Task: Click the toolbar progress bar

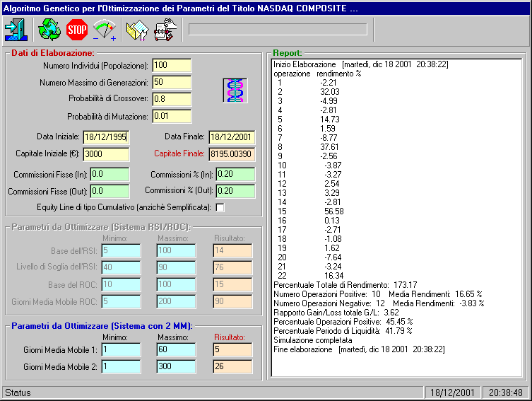Action: point(278,29)
